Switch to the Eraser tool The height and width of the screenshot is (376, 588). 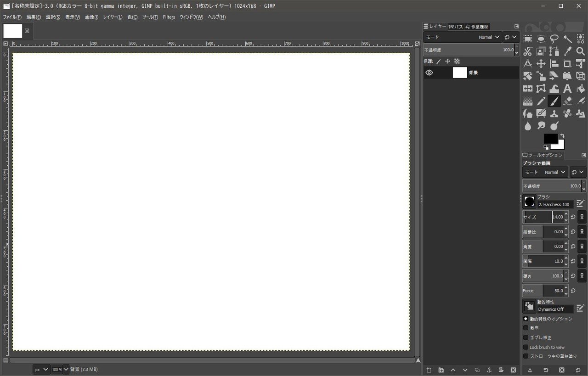click(x=567, y=101)
